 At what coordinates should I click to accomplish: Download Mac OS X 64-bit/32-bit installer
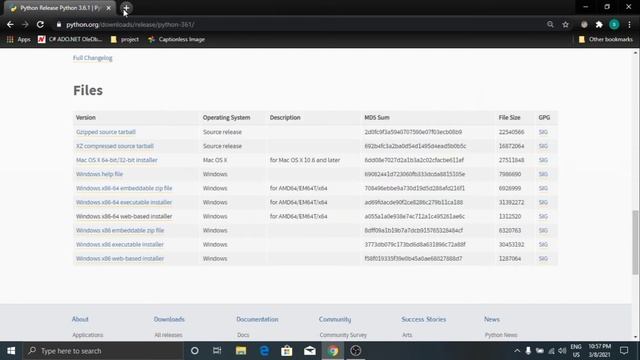point(117,160)
